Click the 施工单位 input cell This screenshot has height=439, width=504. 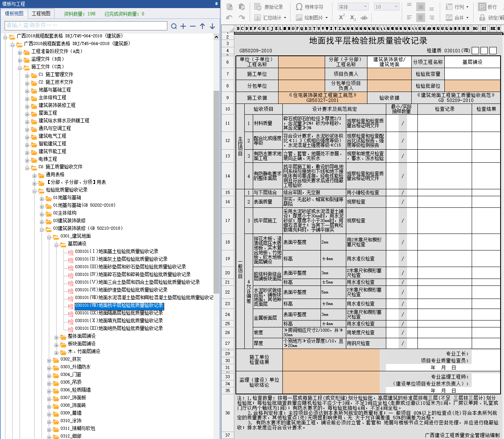tap(301, 74)
